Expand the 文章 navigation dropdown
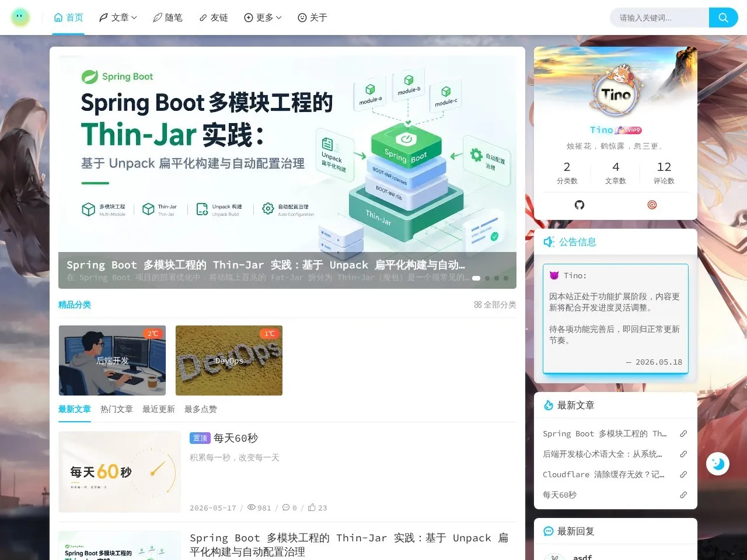Image resolution: width=747 pixels, height=560 pixels. click(x=118, y=17)
